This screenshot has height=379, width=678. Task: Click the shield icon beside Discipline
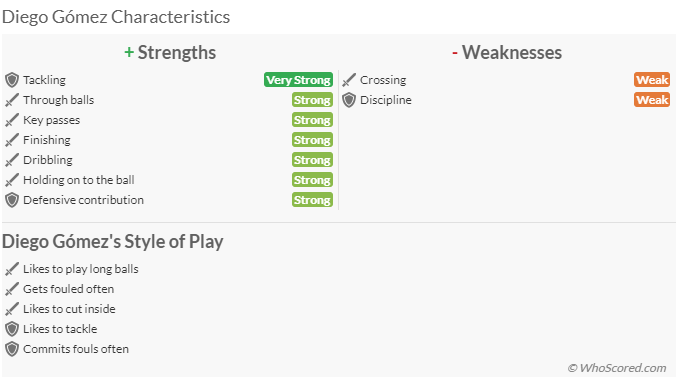[x=349, y=100]
